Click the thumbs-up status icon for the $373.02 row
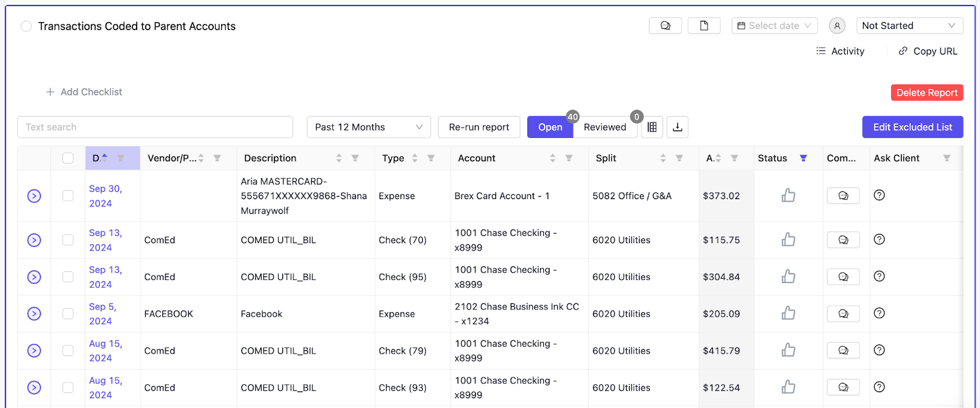The width and height of the screenshot is (980, 408). pos(788,195)
